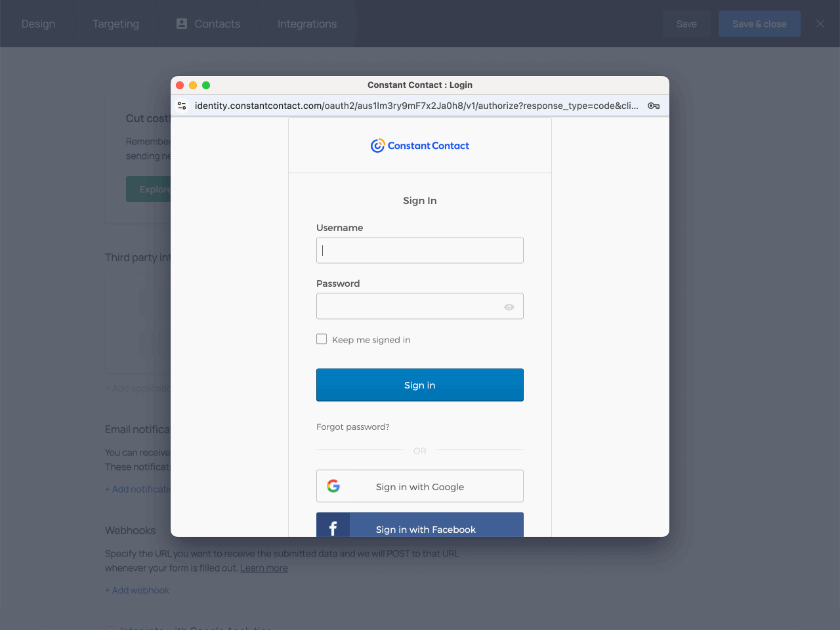Open the Design tab
The image size is (840, 630).
pyautogui.click(x=38, y=24)
